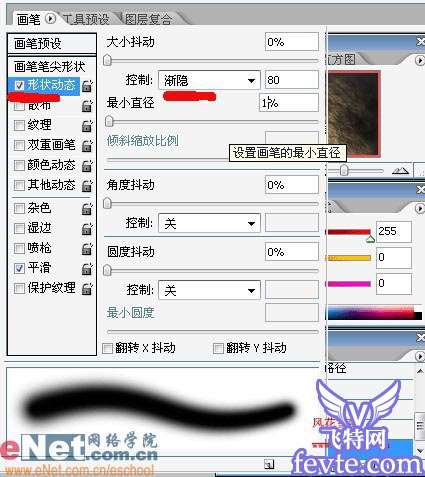This screenshot has width=425, height=477.
Task: Switch to the 图层复合 tab
Action: (x=149, y=19)
